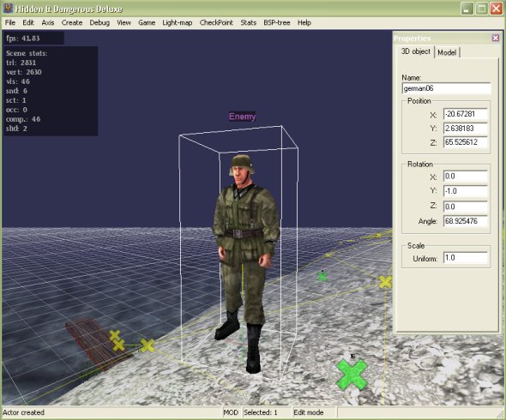Open the CheckPoint menu
The image size is (506, 420).
pyautogui.click(x=216, y=22)
